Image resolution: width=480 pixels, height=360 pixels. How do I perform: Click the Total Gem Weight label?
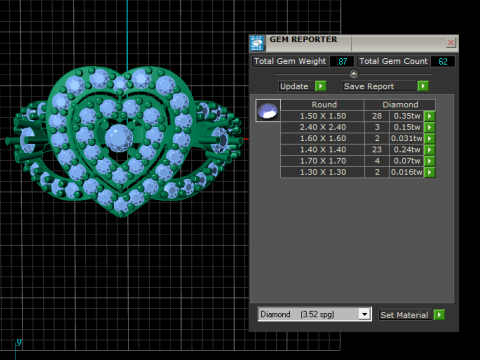(x=290, y=61)
